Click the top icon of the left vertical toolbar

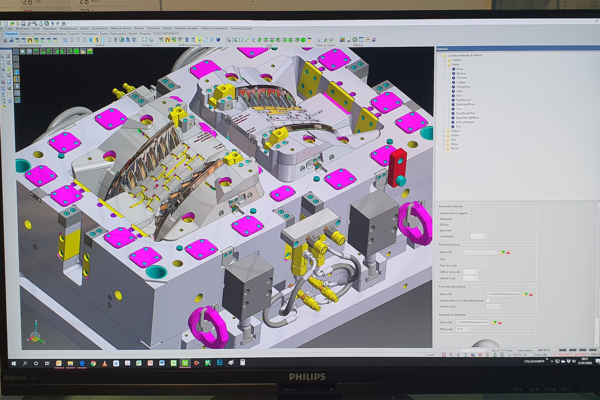point(16,58)
